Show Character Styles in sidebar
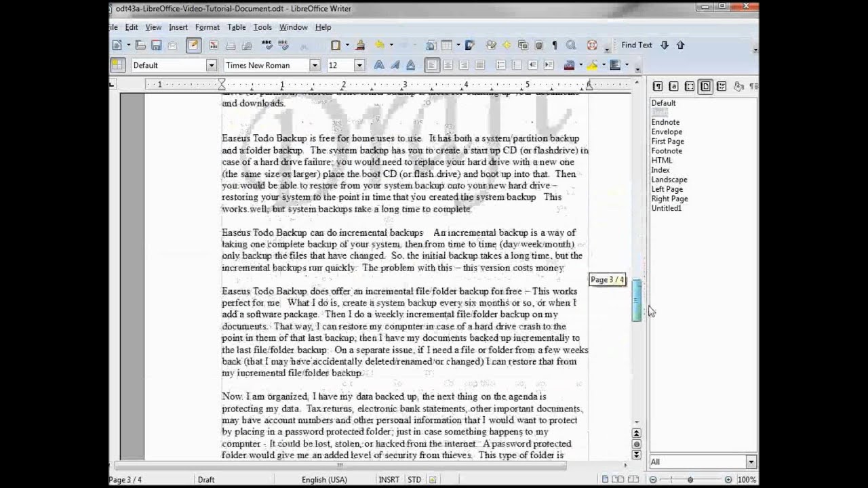 click(673, 86)
